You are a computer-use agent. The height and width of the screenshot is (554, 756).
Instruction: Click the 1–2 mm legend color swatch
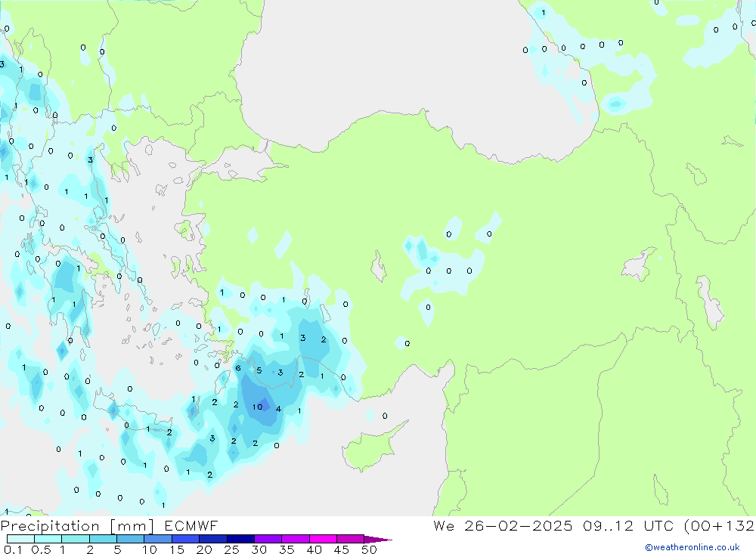(x=76, y=539)
